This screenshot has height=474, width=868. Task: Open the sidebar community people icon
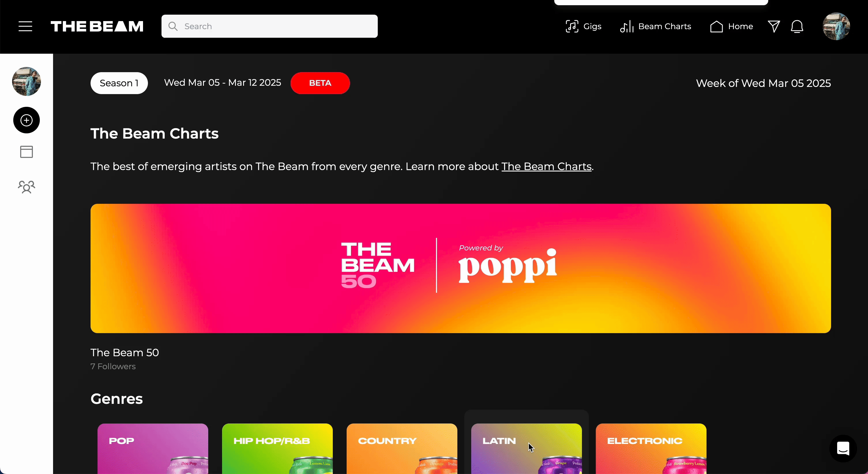pos(26,186)
